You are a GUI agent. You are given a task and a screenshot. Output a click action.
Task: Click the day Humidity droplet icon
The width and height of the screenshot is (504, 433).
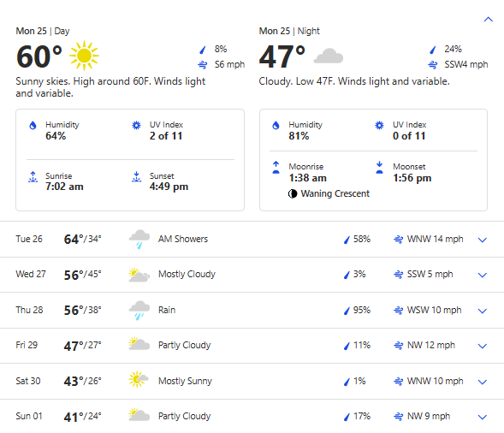pyautogui.click(x=33, y=126)
